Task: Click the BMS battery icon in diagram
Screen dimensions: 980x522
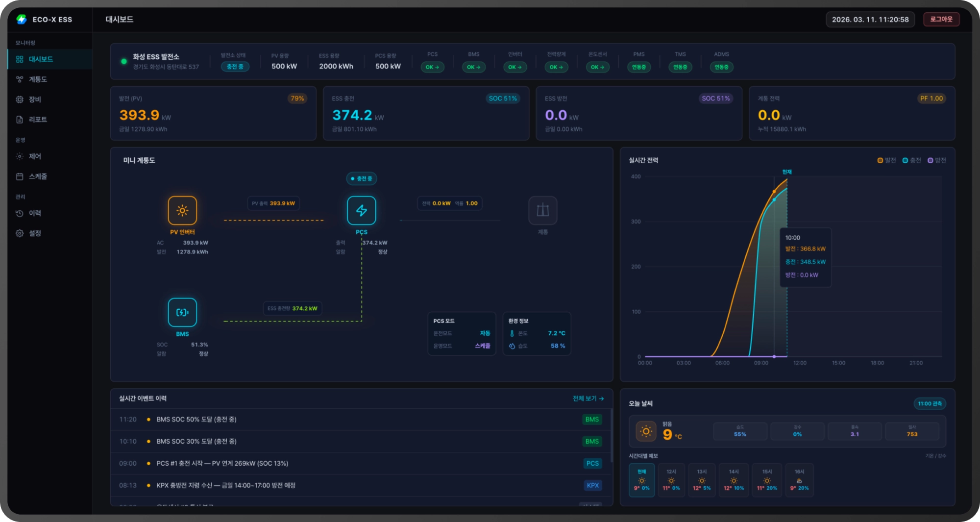Action: (182, 312)
